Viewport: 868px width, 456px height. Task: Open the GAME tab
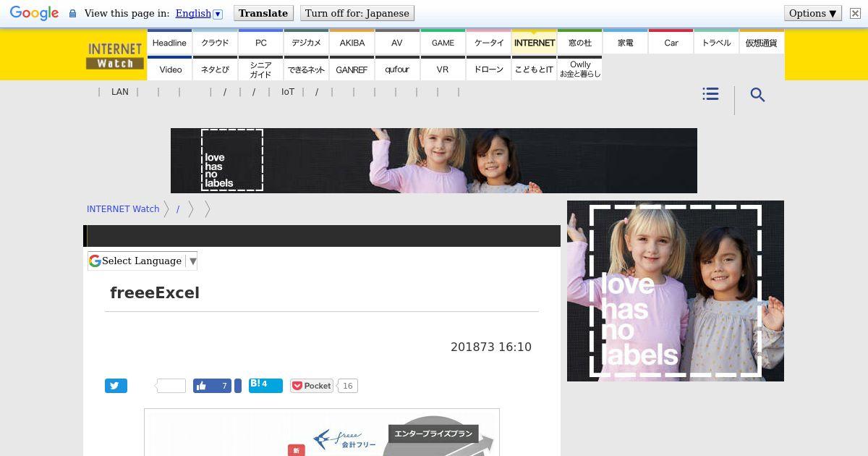[443, 42]
